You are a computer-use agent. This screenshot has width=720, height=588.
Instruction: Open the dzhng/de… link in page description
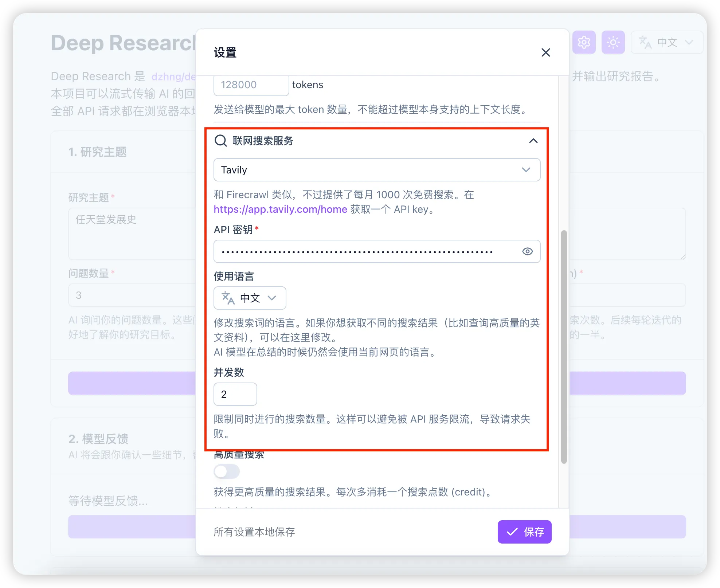tap(173, 77)
